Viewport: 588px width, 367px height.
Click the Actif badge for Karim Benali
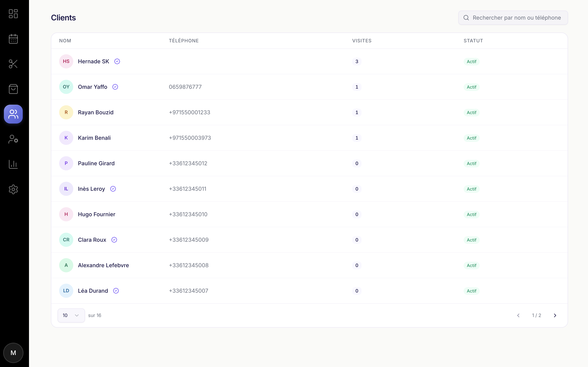[x=471, y=138]
